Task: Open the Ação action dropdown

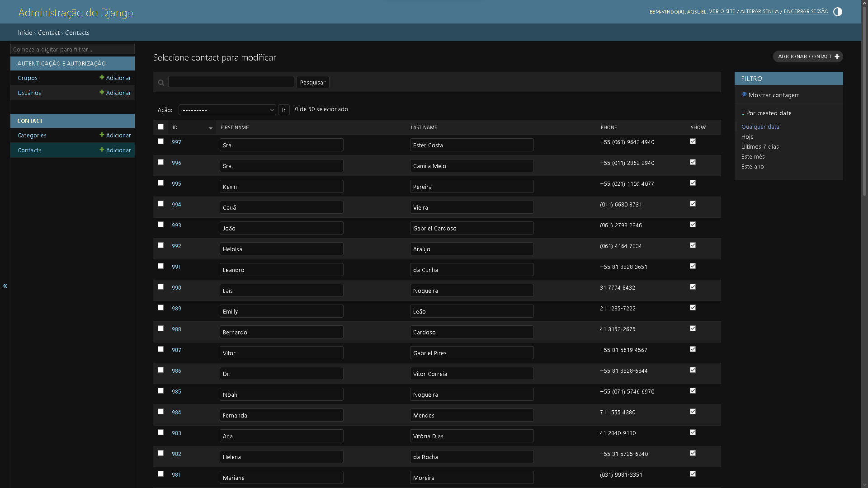Action: point(227,110)
